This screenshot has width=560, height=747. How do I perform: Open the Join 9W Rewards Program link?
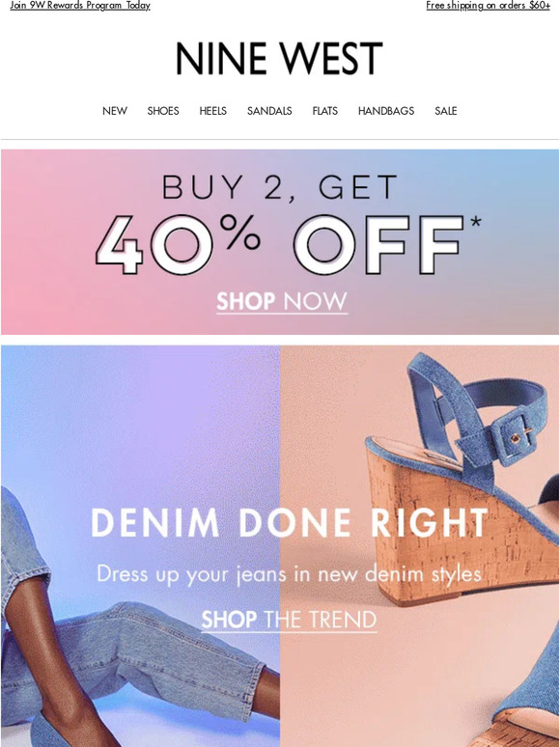[80, 5]
